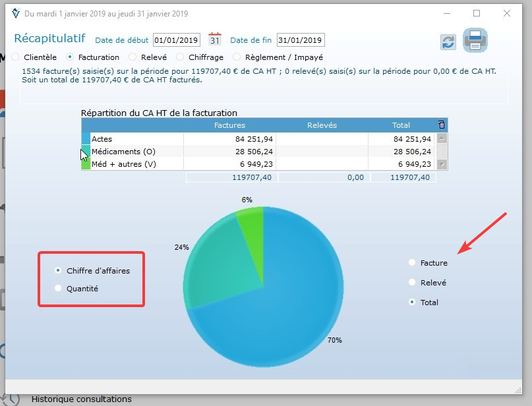Select the Chiffrage radio option
The height and width of the screenshot is (406, 532).
pyautogui.click(x=180, y=57)
